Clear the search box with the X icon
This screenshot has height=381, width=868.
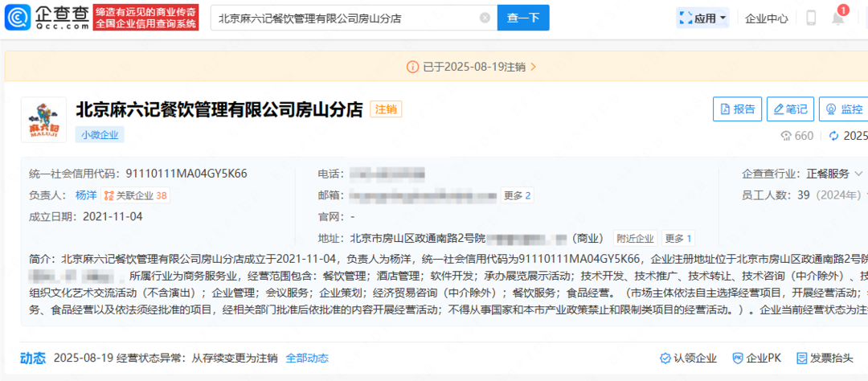click(485, 18)
